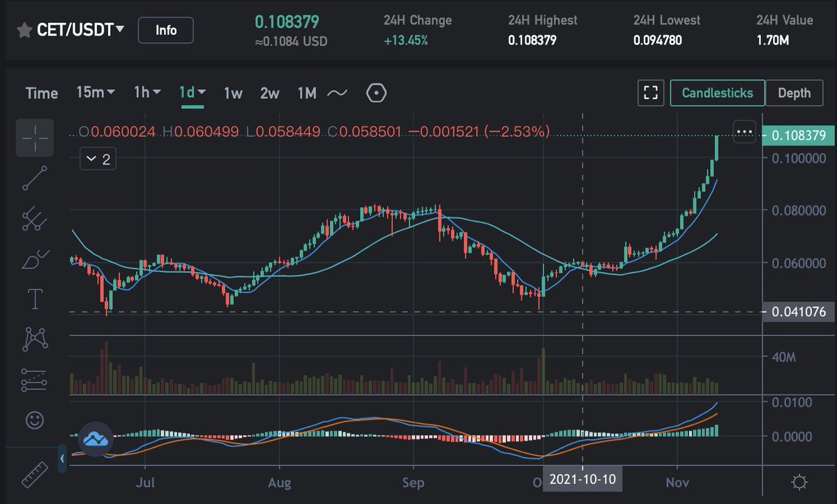837x504 pixels.
Task: Switch to the 1w interval
Action: coord(233,93)
